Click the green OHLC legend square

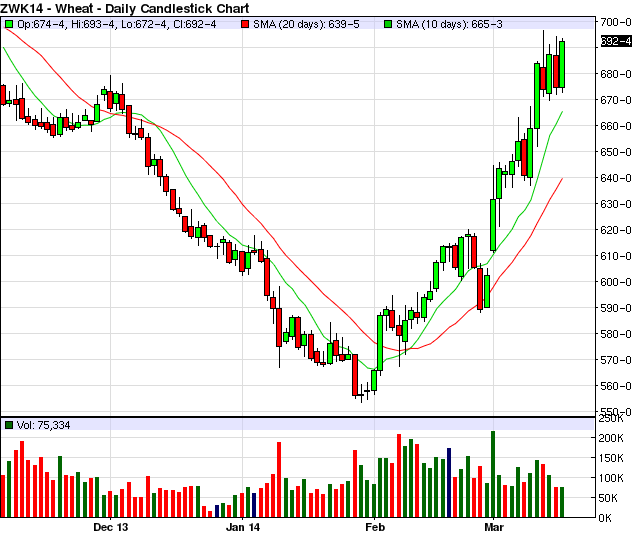(9, 24)
